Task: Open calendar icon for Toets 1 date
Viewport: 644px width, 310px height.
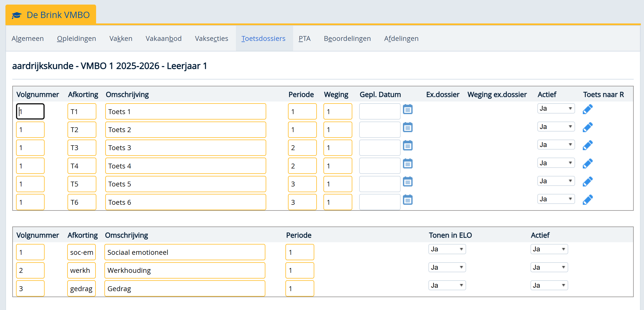Action: pos(408,109)
